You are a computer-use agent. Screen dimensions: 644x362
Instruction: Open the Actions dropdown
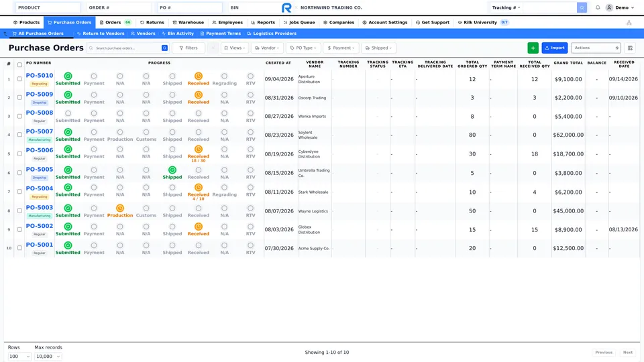[x=596, y=48]
